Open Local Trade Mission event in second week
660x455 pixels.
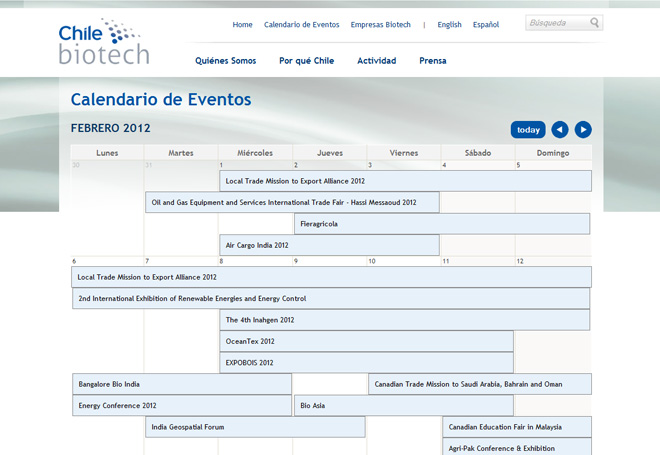tap(331, 277)
